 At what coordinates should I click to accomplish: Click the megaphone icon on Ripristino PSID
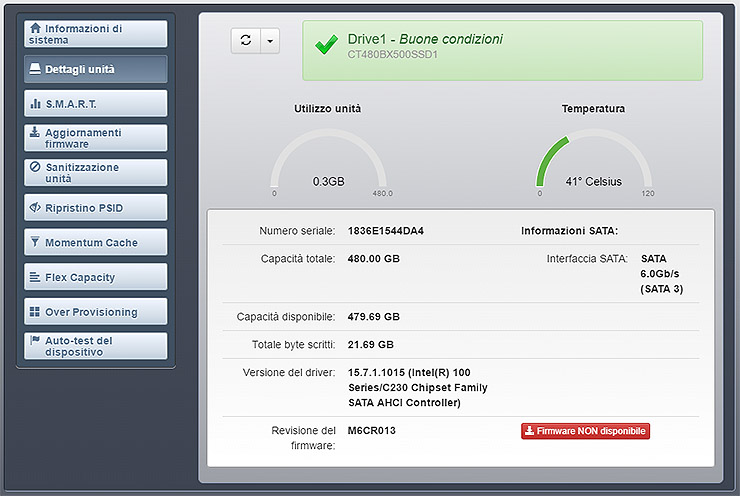tap(36, 208)
